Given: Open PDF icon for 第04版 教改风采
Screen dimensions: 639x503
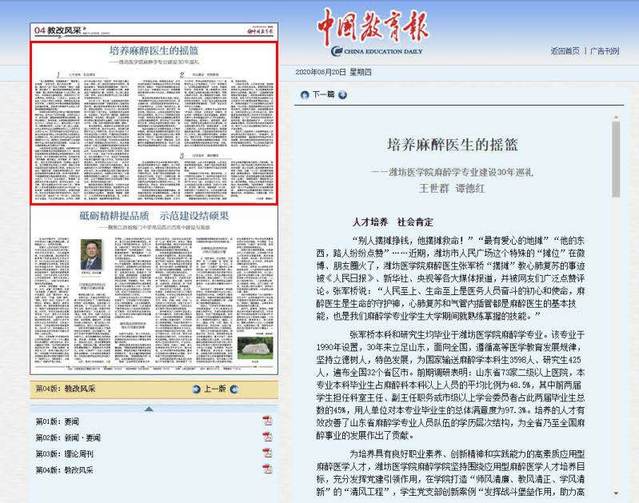Looking at the screenshot, I should point(267,468).
